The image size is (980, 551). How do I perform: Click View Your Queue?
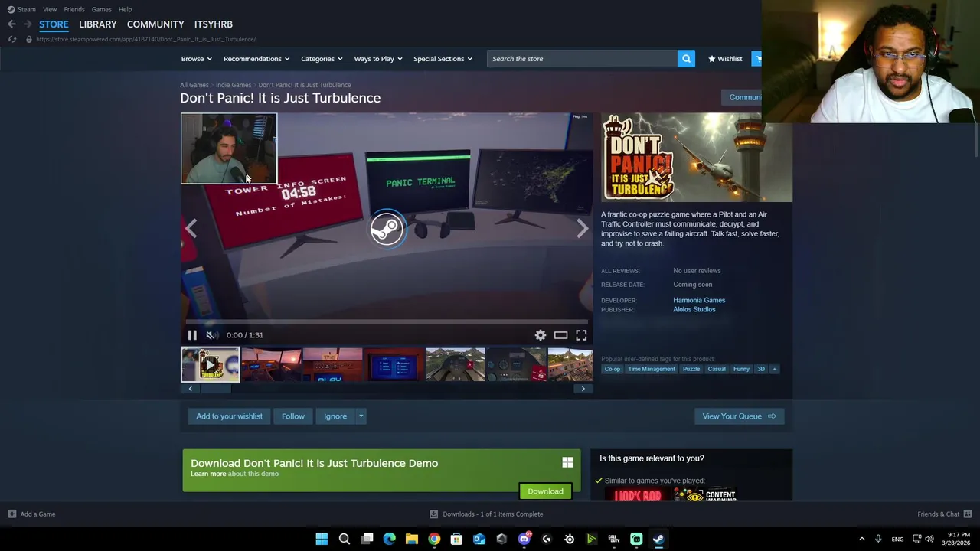pyautogui.click(x=739, y=416)
